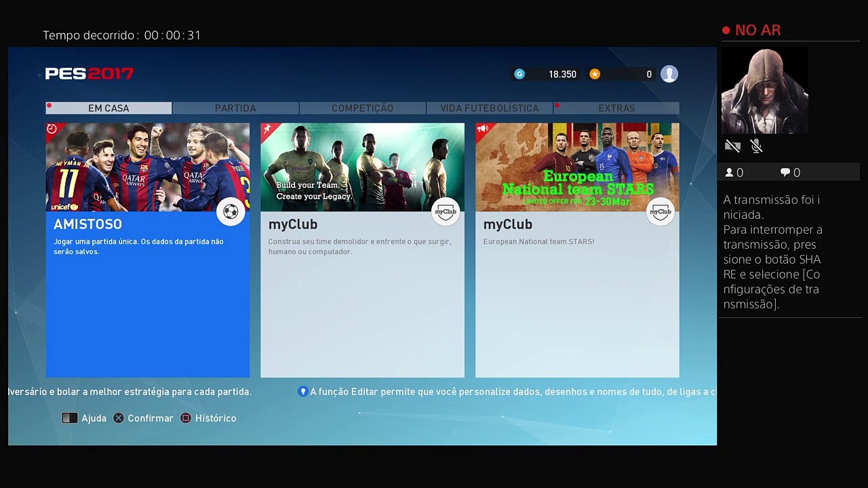868x488 pixels.
Task: Click the 'A transmissão foi iniciada' message
Action: point(772,207)
